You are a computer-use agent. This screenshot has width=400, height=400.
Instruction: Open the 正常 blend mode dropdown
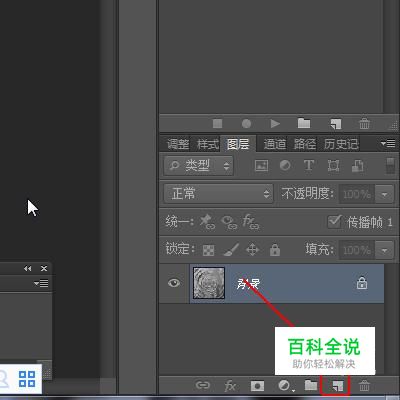tap(219, 194)
